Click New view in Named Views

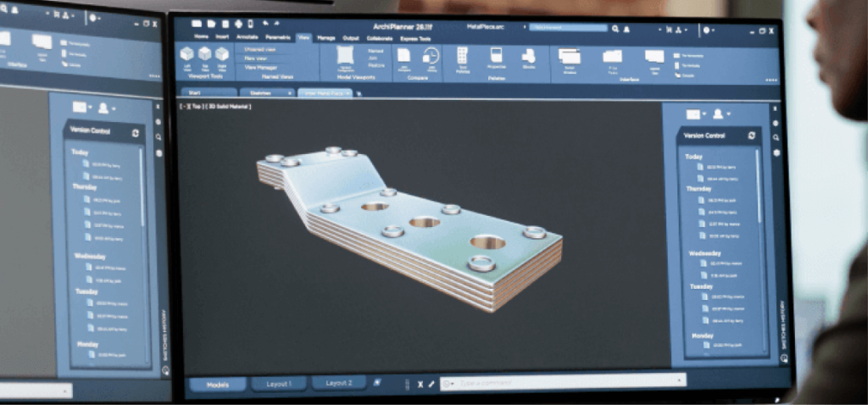tap(256, 58)
